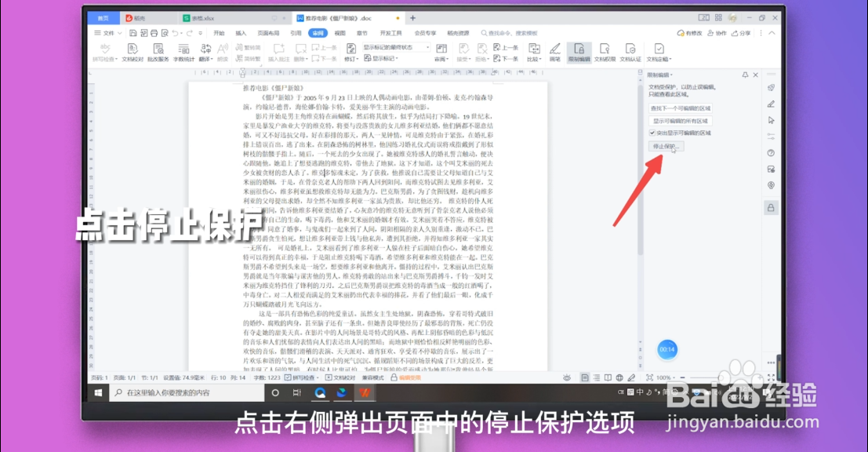
Task: Open the 插入 ribbon tab
Action: (x=241, y=33)
